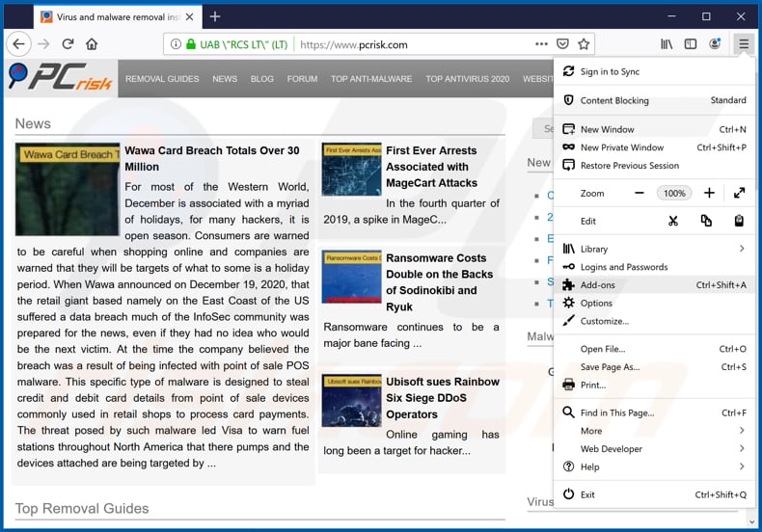
Task: Select Save Page As...
Action: tap(654, 367)
